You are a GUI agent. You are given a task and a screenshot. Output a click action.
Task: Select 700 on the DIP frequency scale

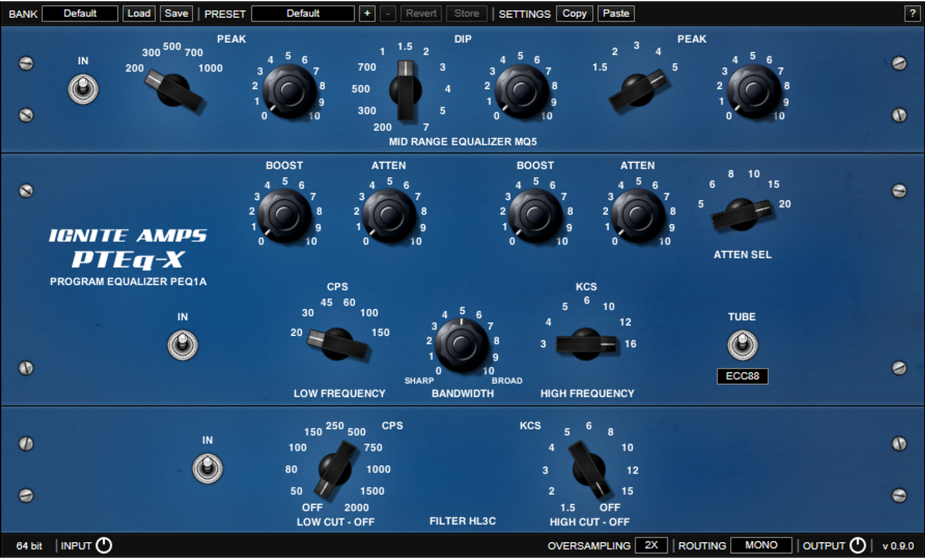[x=367, y=67]
